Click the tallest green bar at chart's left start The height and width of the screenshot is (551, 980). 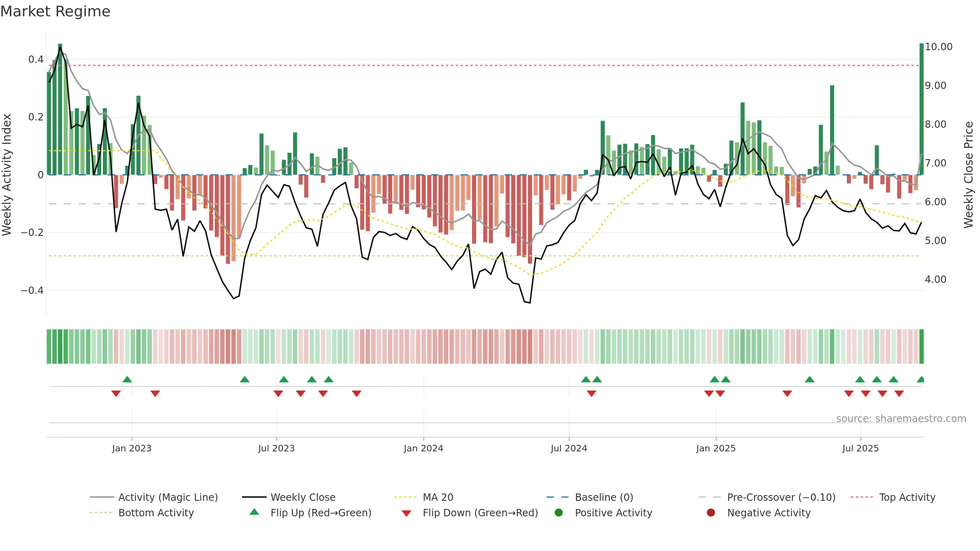click(x=60, y=109)
